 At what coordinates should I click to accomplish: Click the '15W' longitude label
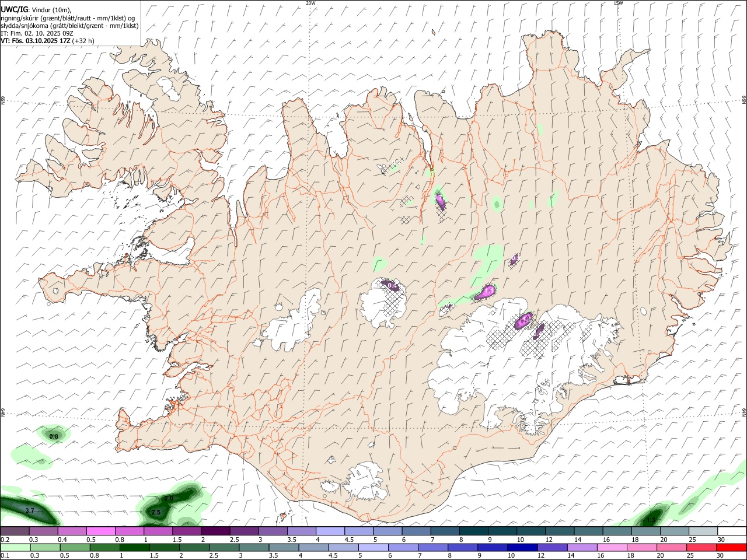pyautogui.click(x=618, y=3)
